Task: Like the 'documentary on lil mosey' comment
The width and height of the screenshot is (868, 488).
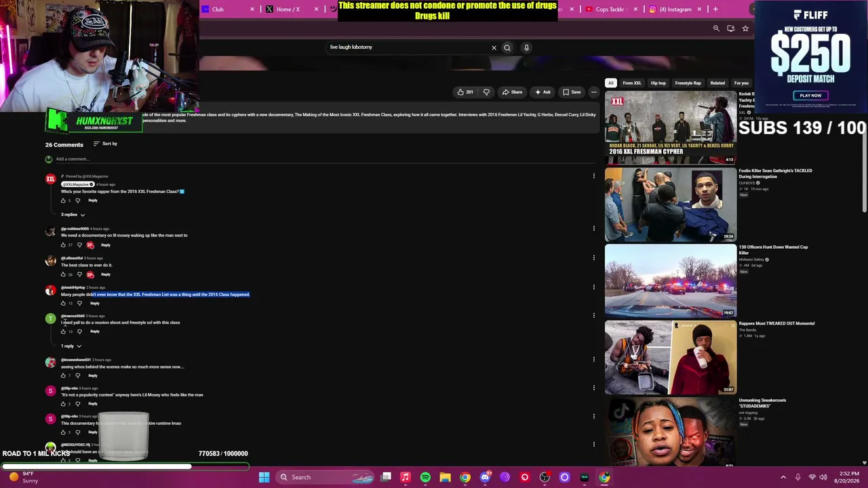Action: pos(64,245)
